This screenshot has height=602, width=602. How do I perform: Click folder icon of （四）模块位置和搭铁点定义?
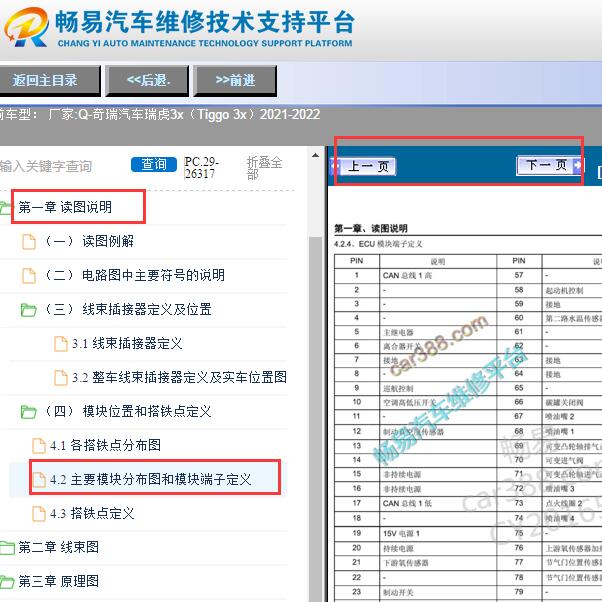coord(28,412)
